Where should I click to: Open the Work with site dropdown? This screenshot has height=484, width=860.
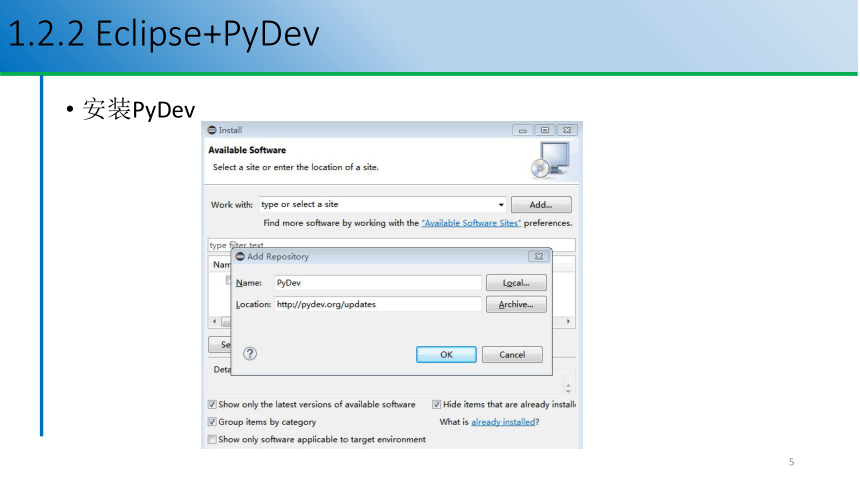click(x=501, y=205)
